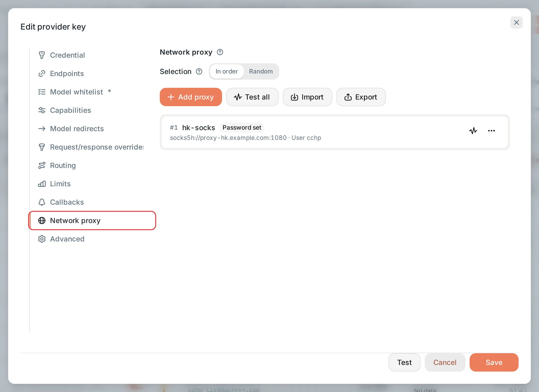The height and width of the screenshot is (392, 539).
Task: Open the Limits section
Action: coord(92,184)
